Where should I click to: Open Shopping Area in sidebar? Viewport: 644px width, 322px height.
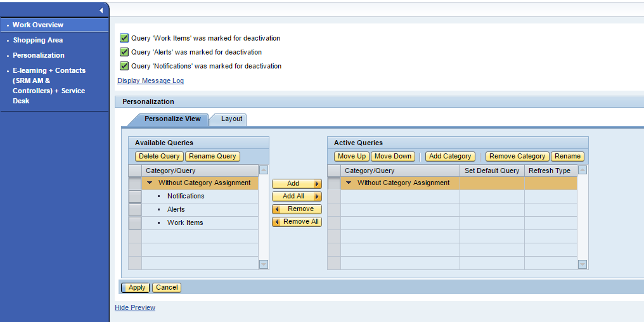pos(38,40)
